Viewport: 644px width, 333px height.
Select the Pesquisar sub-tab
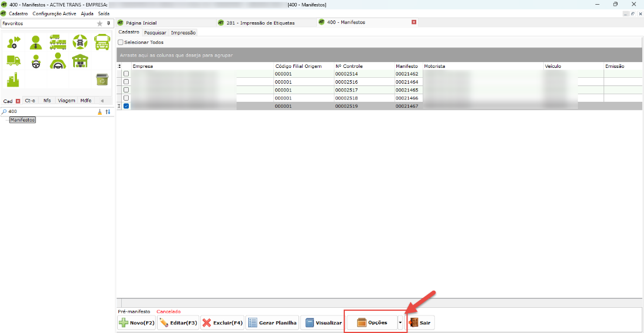pyautogui.click(x=155, y=32)
